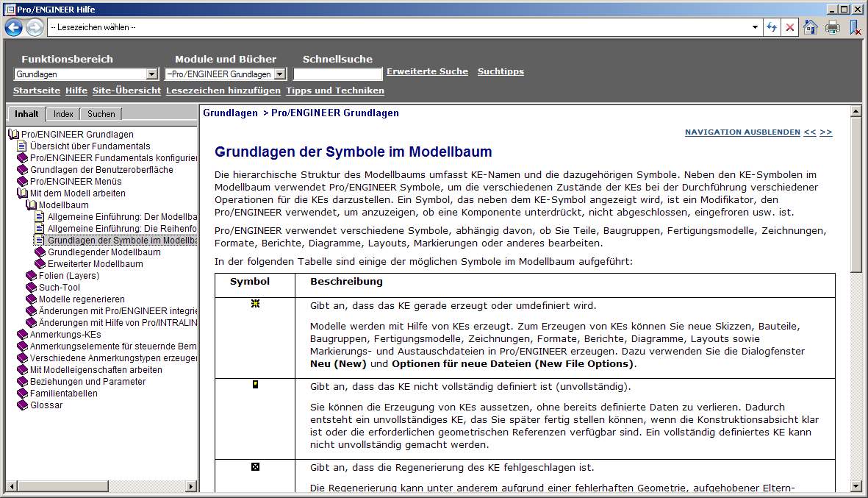This screenshot has height=498, width=868.
Task: Click book icon beside Grundlegender Modellbaum
Action: click(x=40, y=252)
